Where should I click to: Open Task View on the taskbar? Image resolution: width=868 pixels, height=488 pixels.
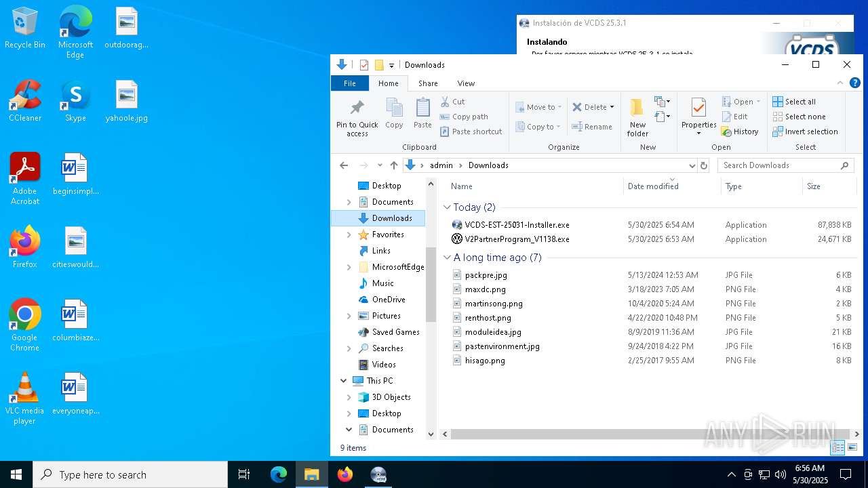pyautogui.click(x=244, y=474)
